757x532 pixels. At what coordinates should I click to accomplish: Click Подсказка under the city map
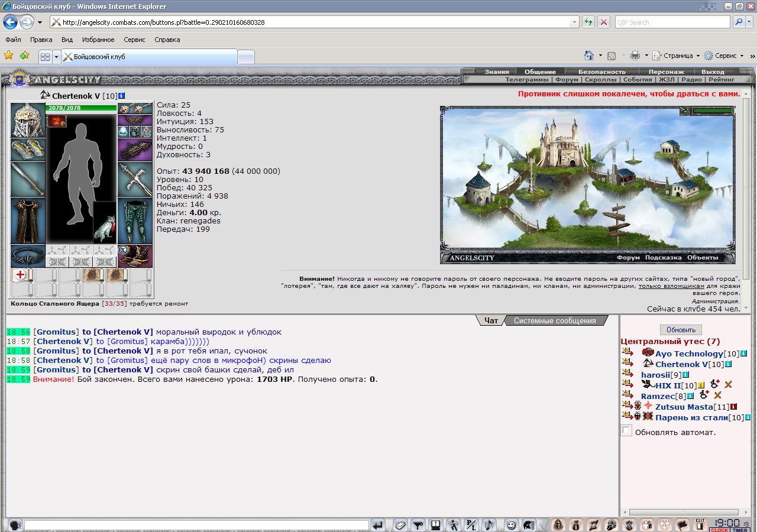click(x=663, y=258)
